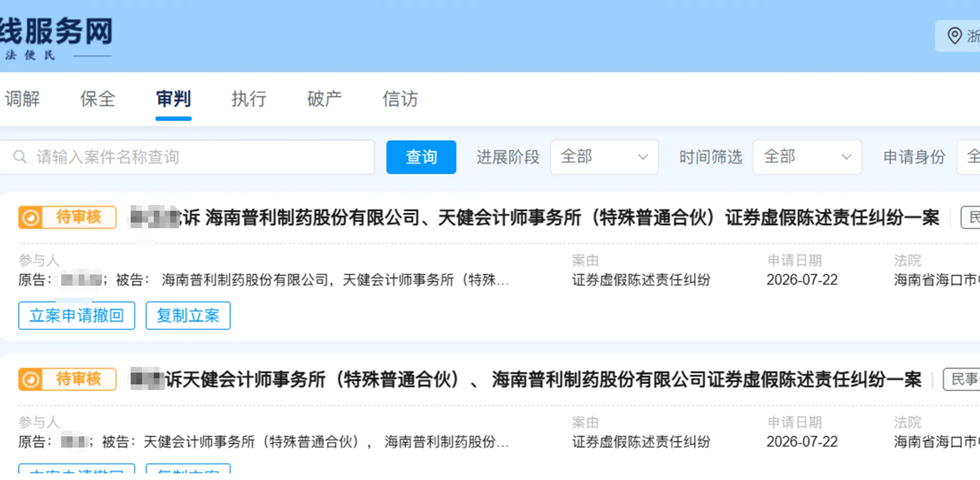Select the 审判 tab
Screen dimensions: 980x480
(173, 99)
